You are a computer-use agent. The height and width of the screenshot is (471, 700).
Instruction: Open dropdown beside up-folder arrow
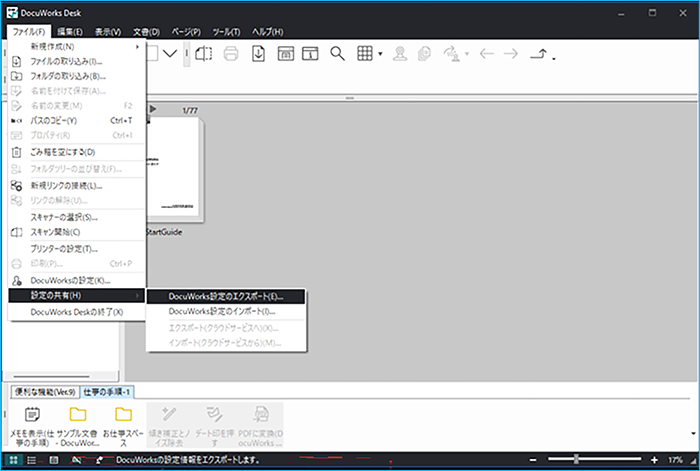coord(554,58)
